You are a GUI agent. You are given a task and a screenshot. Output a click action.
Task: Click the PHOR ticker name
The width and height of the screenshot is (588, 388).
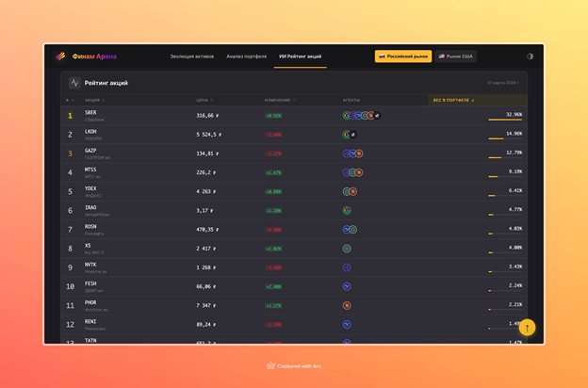coord(90,302)
